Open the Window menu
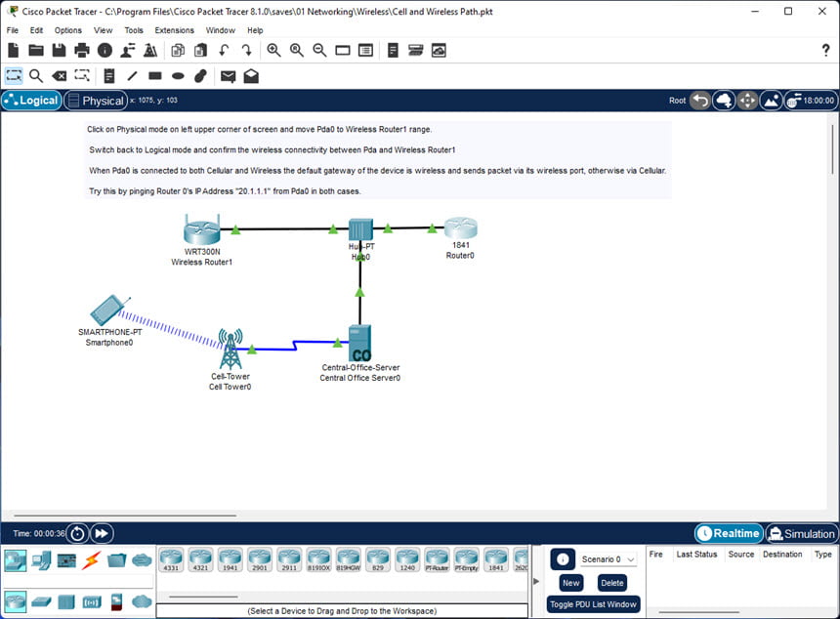 220,30
